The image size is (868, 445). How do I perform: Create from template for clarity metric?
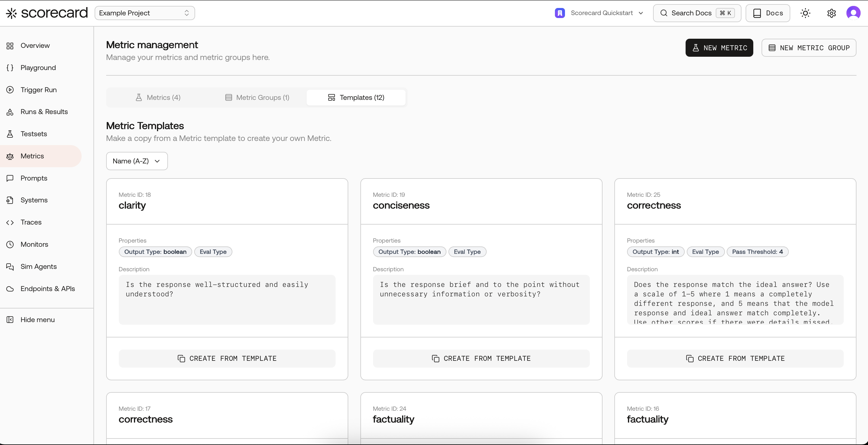[227, 358]
